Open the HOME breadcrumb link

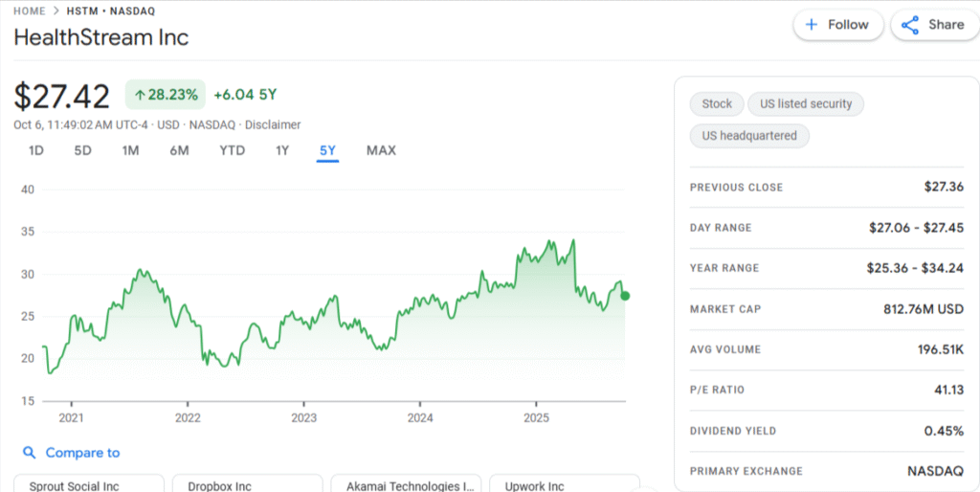click(30, 11)
